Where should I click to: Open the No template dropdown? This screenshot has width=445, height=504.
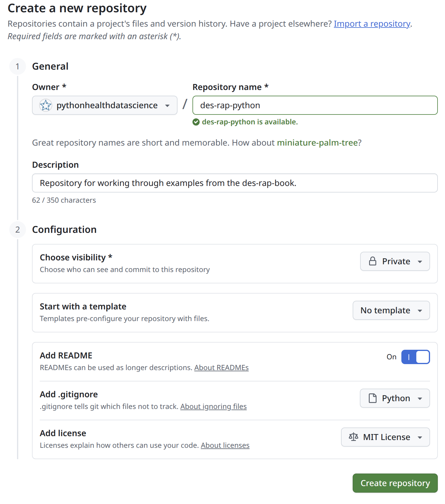pos(391,310)
